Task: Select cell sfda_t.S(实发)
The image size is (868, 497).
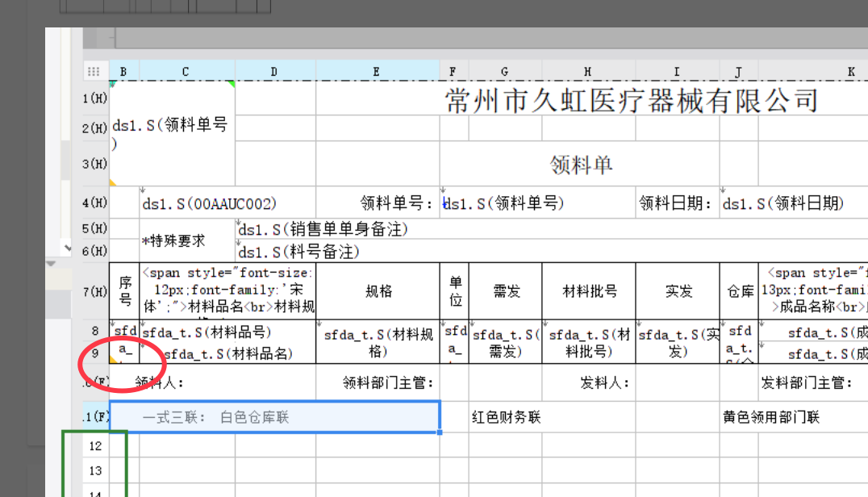Action: (678, 342)
